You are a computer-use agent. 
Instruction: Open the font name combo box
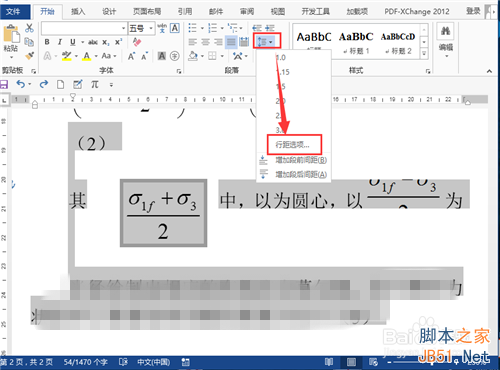point(84,29)
